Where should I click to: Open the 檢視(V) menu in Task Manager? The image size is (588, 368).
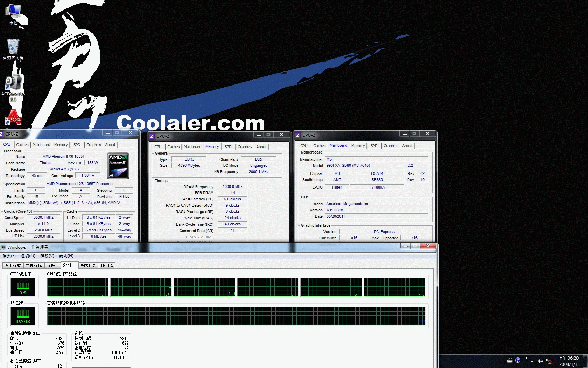[x=47, y=256]
